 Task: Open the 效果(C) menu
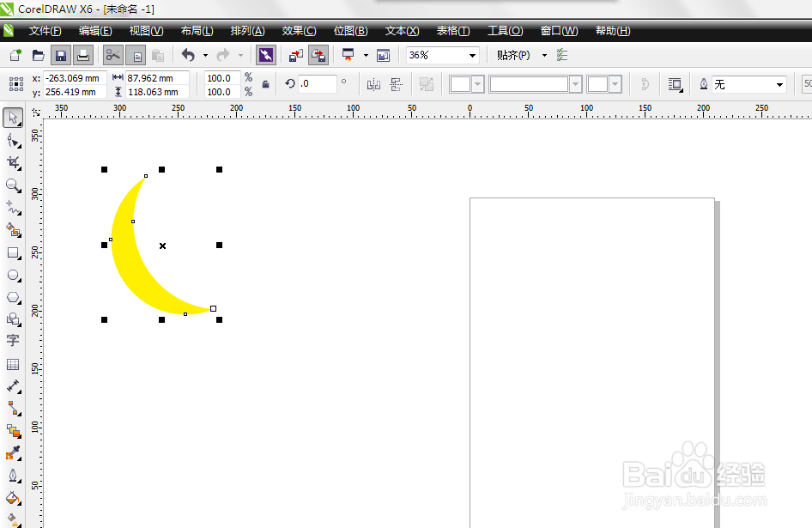[x=299, y=31]
